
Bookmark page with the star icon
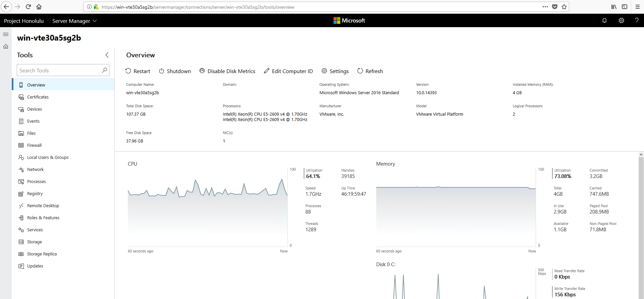[x=564, y=7]
